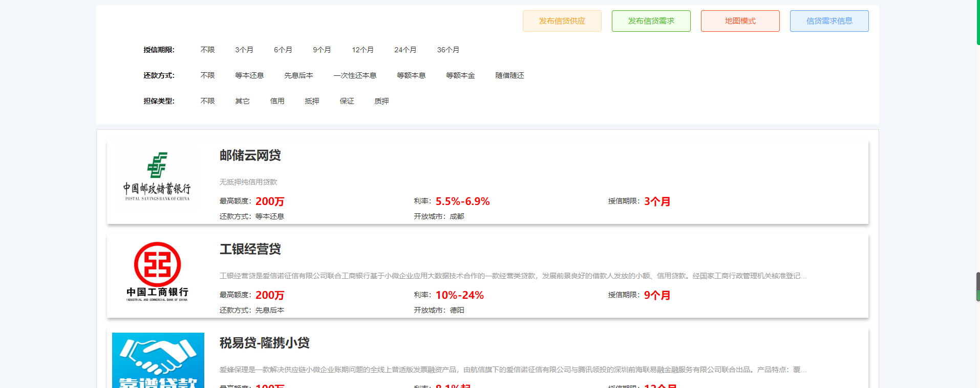This screenshot has width=980, height=388.
Task: Select 质押 guarantee type
Action: click(x=381, y=101)
